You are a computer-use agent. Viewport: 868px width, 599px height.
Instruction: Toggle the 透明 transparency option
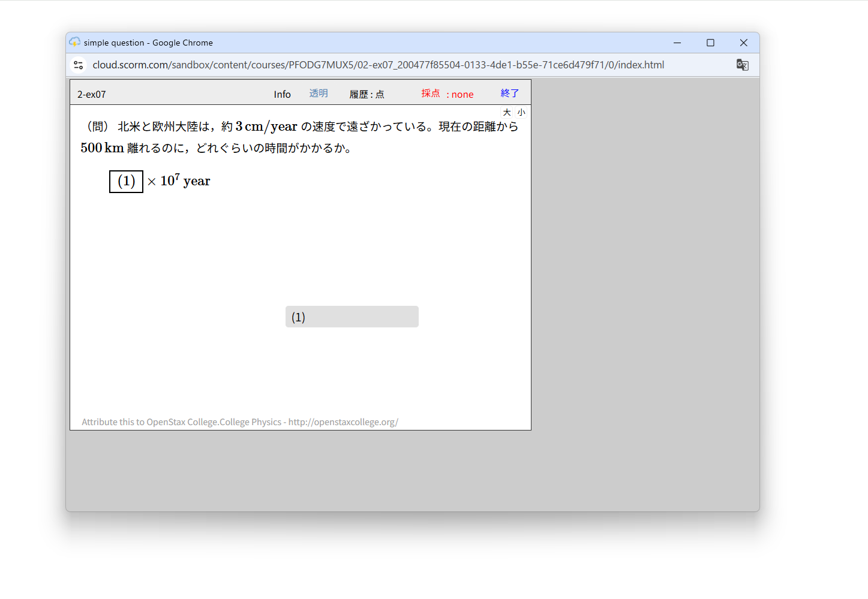pos(319,94)
